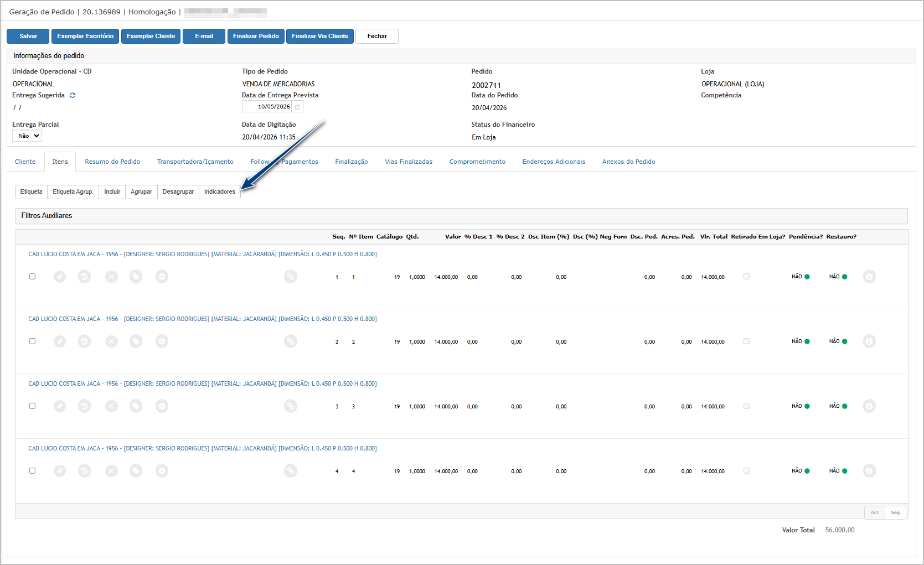View history icon for item seq 1
This screenshot has height=565, width=924.
(x=84, y=277)
